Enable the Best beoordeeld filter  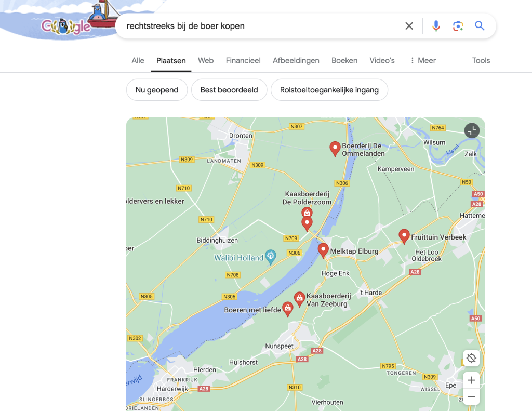229,90
